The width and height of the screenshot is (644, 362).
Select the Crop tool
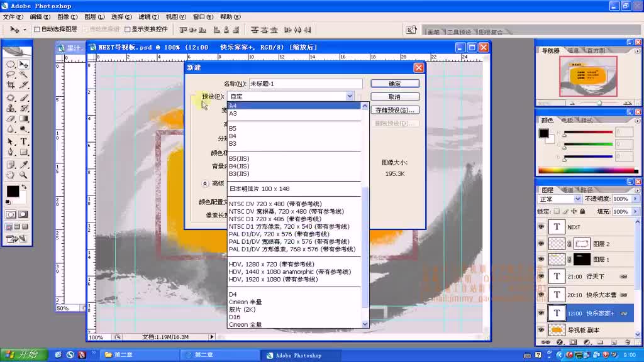click(11, 85)
